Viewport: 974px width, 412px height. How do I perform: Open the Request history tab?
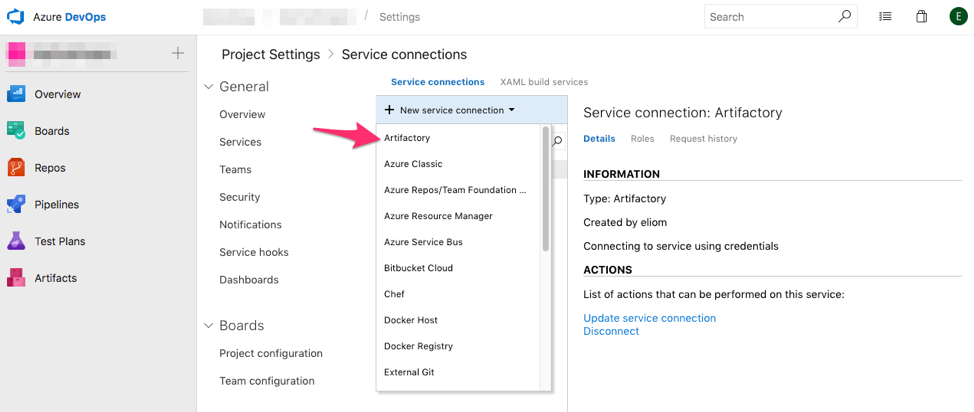[x=703, y=139]
